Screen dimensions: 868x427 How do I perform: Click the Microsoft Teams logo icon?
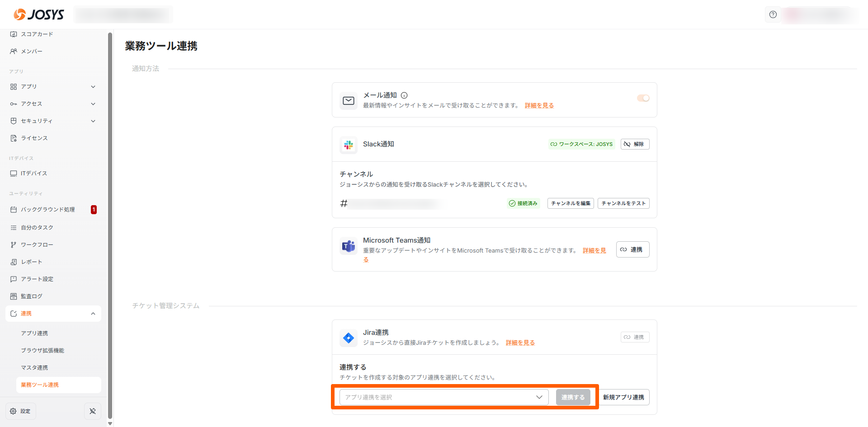coord(349,246)
